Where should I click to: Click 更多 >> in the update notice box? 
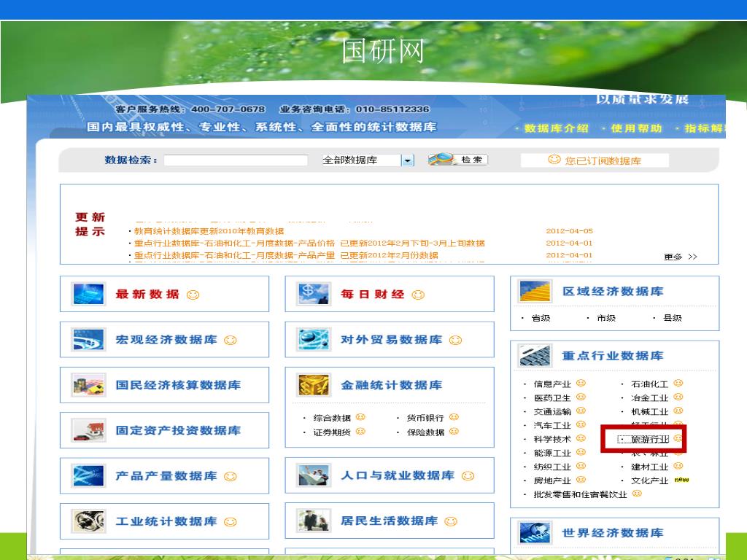coord(681,257)
